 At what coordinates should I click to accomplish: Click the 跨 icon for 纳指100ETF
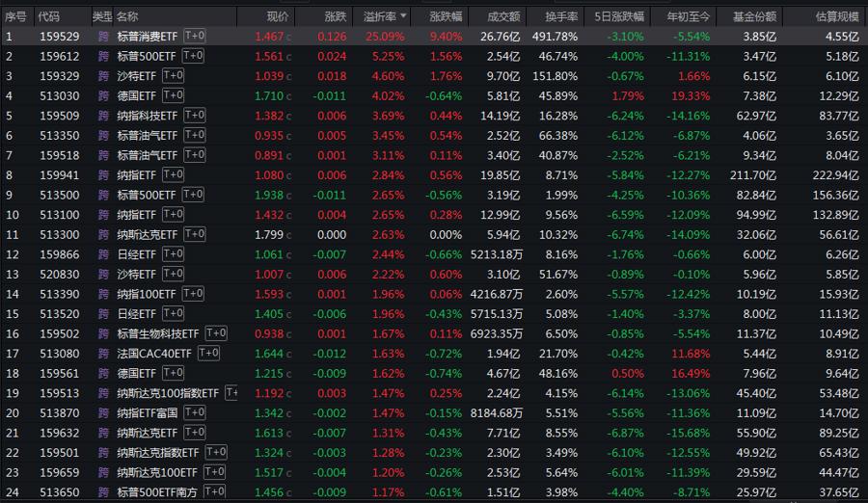click(103, 295)
